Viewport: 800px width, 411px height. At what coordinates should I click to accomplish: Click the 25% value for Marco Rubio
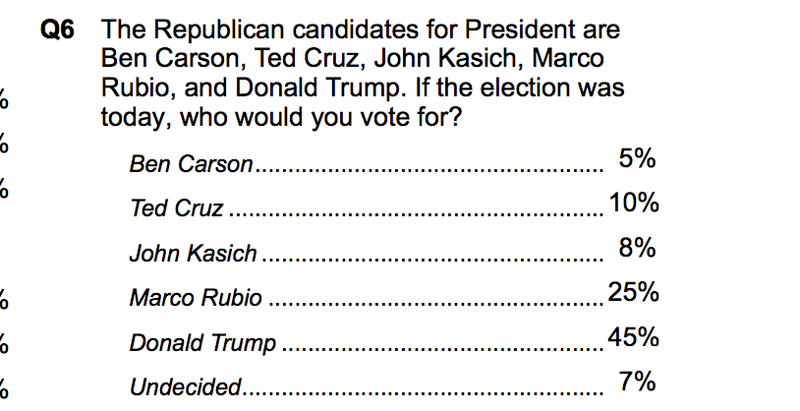click(x=633, y=293)
